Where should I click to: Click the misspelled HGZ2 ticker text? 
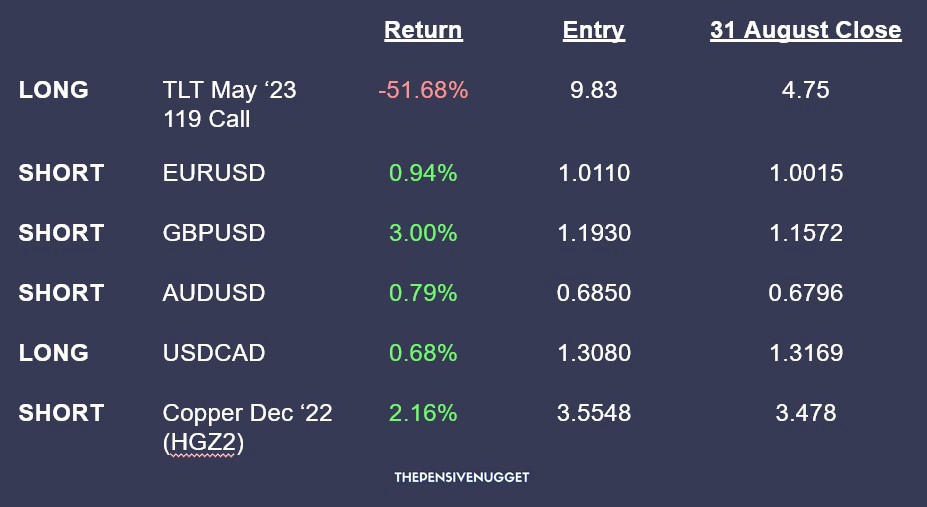(203, 442)
